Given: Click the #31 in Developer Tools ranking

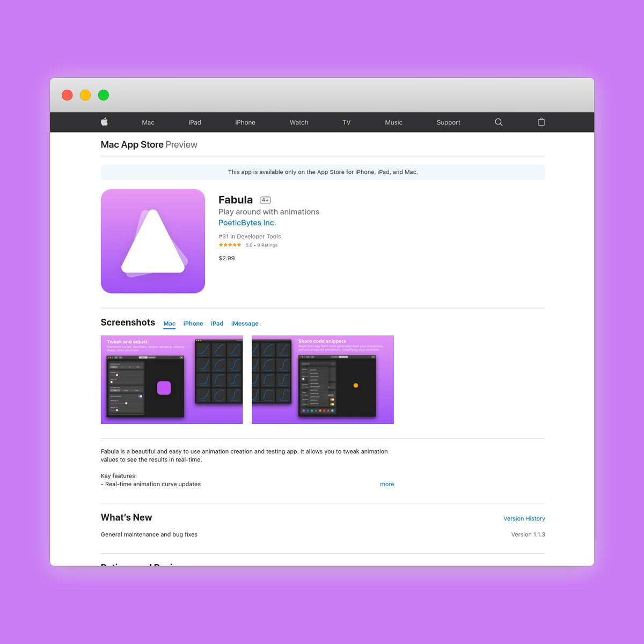Looking at the screenshot, I should (x=250, y=236).
